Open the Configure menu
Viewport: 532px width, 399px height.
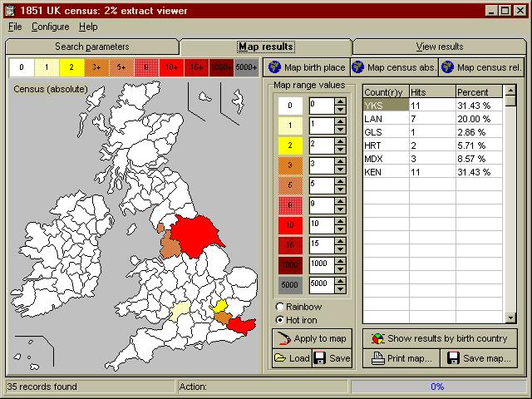pos(50,27)
